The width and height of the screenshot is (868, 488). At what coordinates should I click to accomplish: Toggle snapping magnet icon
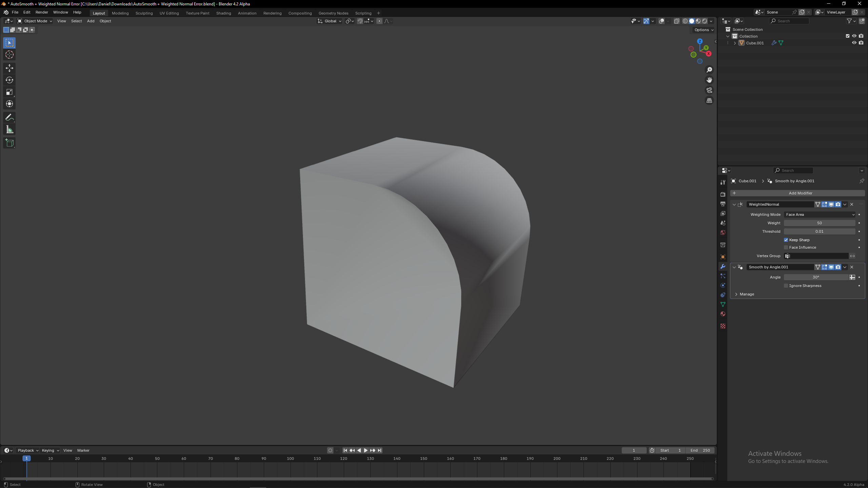(360, 21)
